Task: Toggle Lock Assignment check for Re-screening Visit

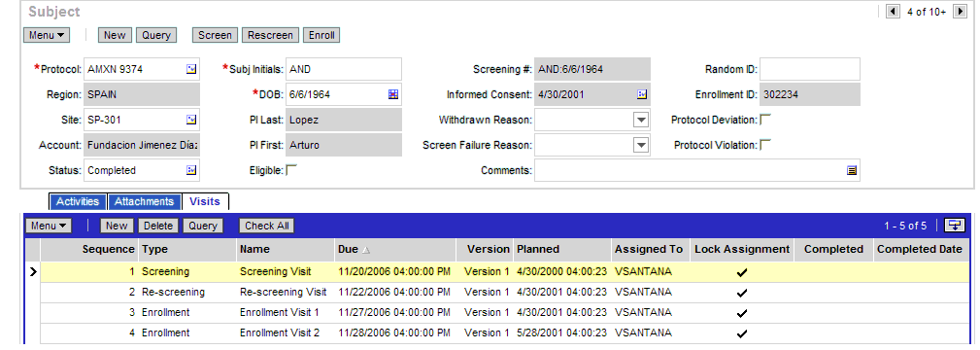Action: (x=742, y=293)
